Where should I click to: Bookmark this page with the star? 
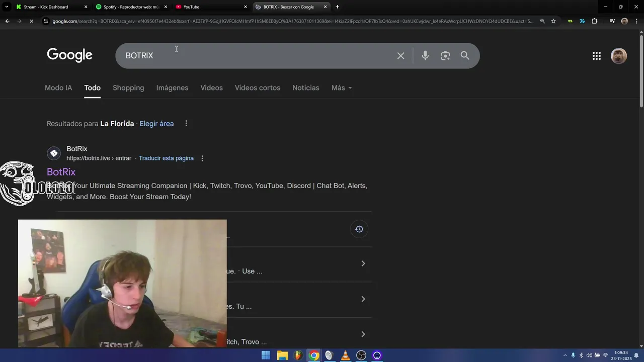553,21
